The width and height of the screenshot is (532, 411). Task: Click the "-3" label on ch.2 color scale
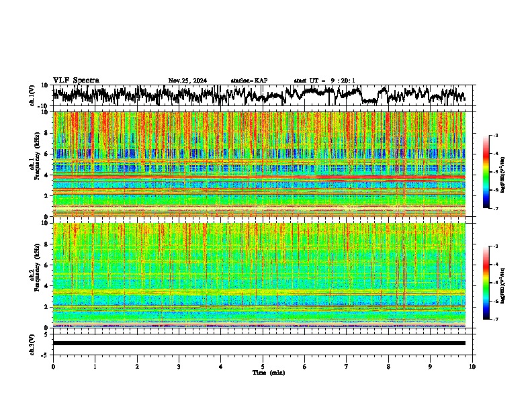coord(496,246)
